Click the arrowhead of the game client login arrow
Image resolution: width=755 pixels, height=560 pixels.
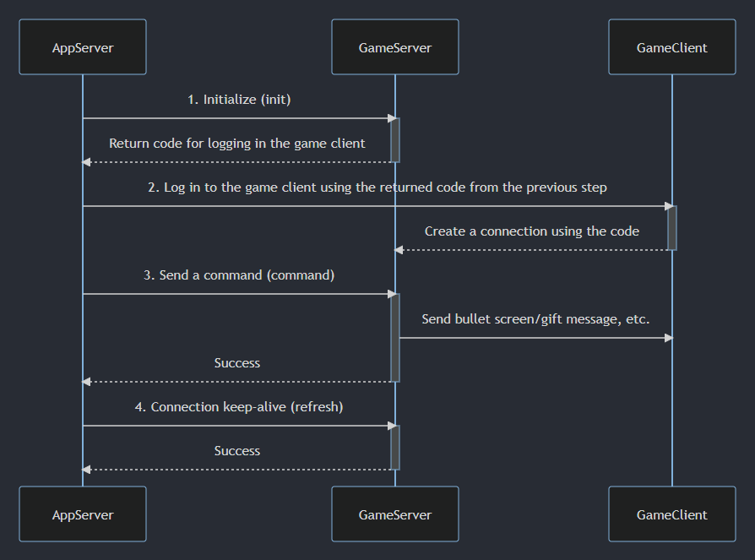point(667,206)
